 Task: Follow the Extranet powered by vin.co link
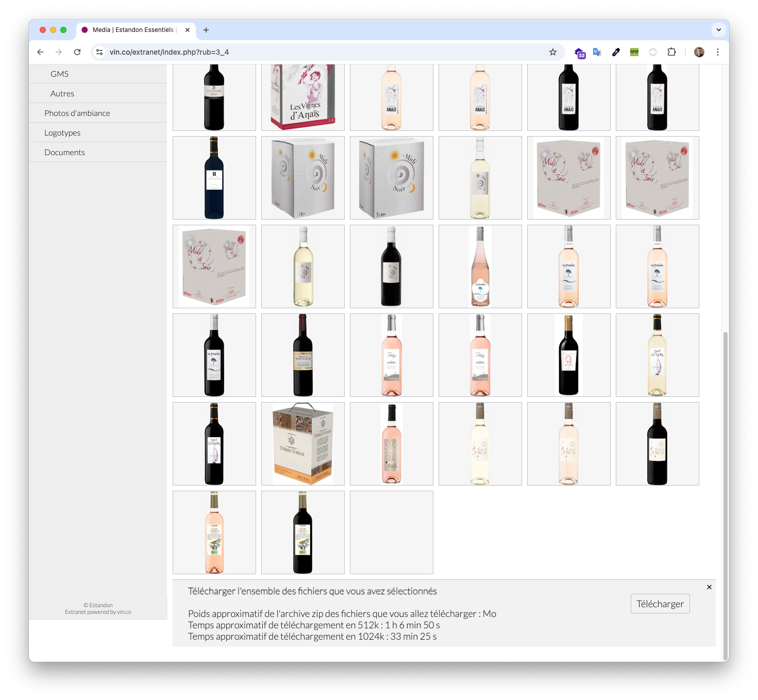(98, 612)
